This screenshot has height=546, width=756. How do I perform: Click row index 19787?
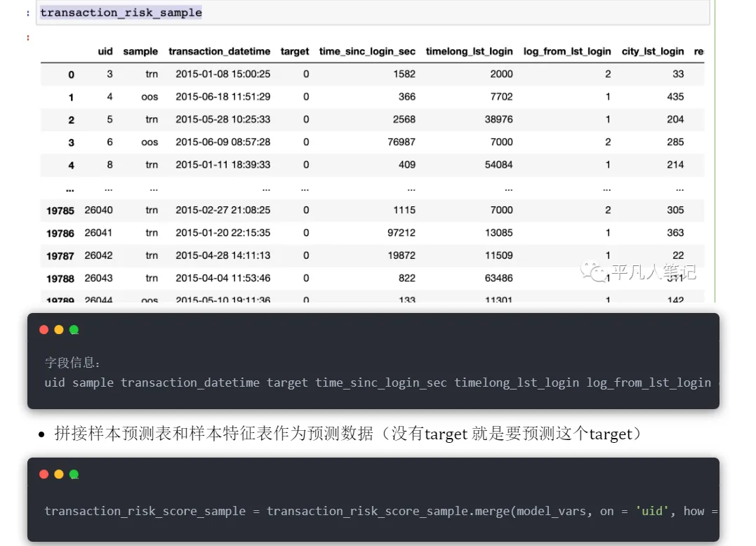(60, 256)
